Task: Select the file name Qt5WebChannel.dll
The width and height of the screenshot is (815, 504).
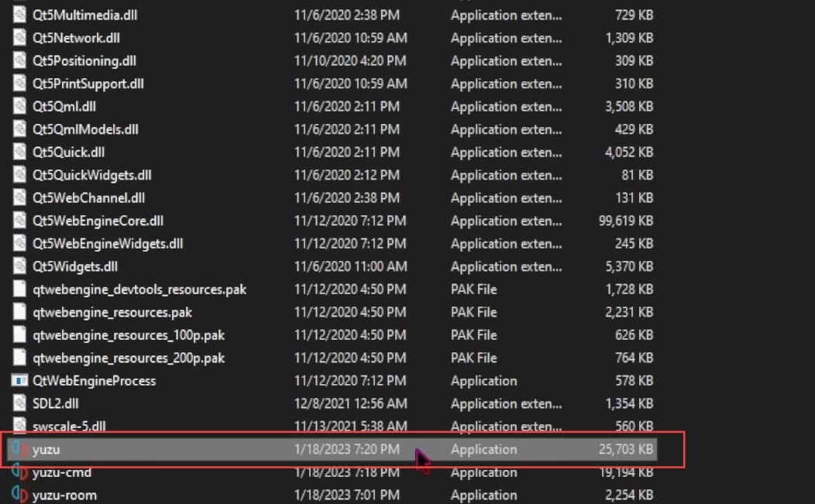Action: pyautogui.click(x=88, y=198)
